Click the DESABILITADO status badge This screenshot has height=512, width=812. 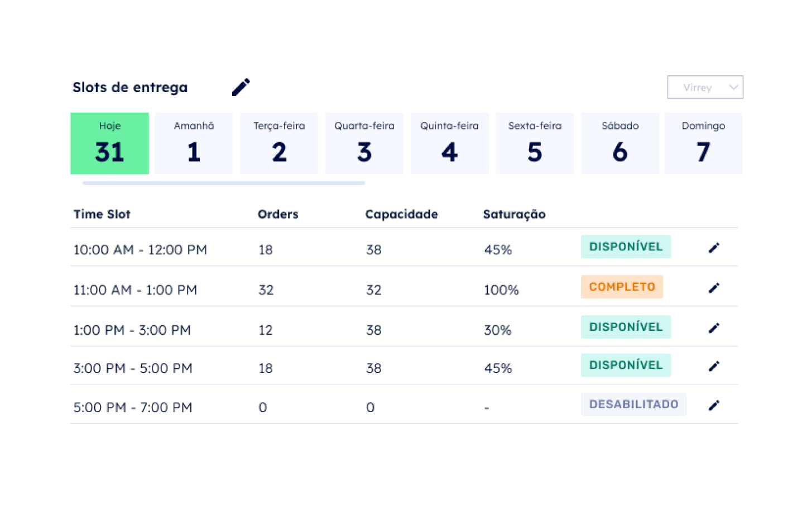(x=633, y=404)
